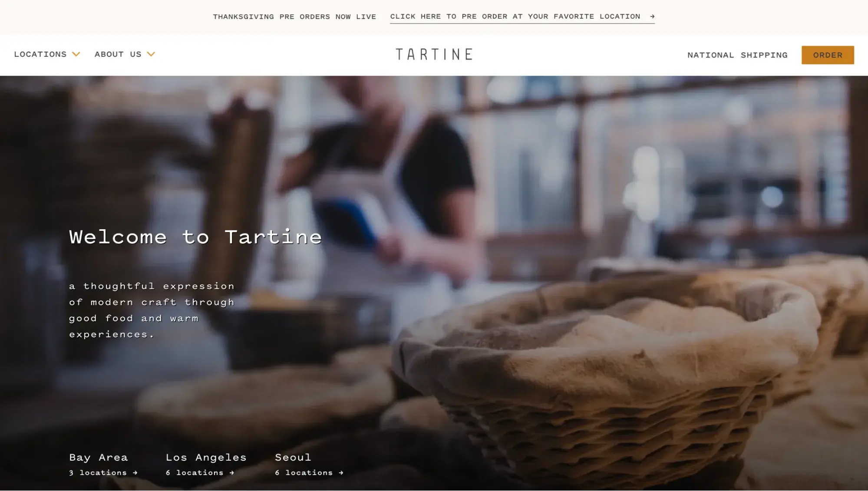Click the arrow next to Bay Area locations
This screenshot has height=491, width=868.
(x=135, y=473)
